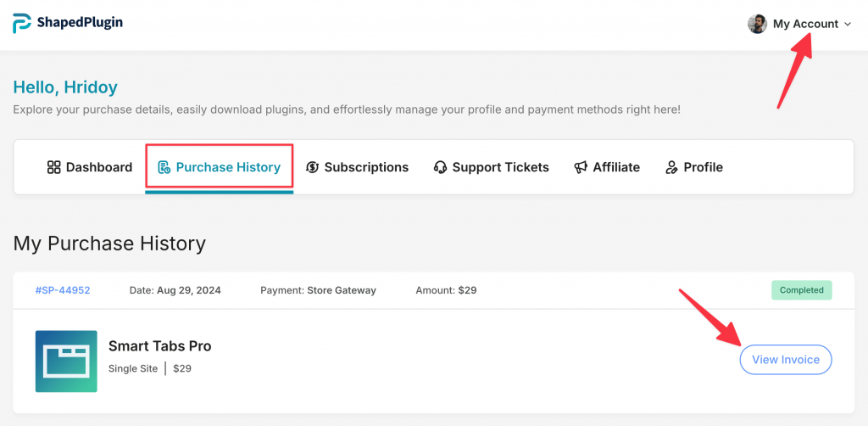
Task: Select the Affiliate tab
Action: coord(607,167)
